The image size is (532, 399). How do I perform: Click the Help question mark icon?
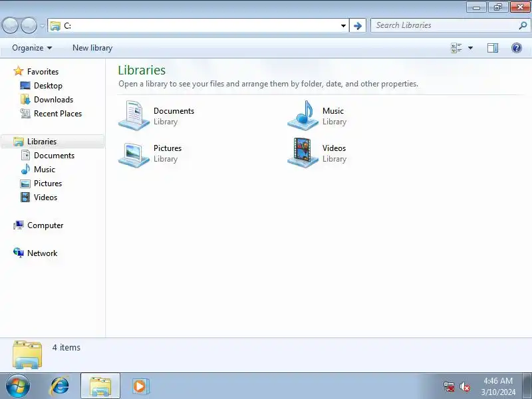click(517, 48)
